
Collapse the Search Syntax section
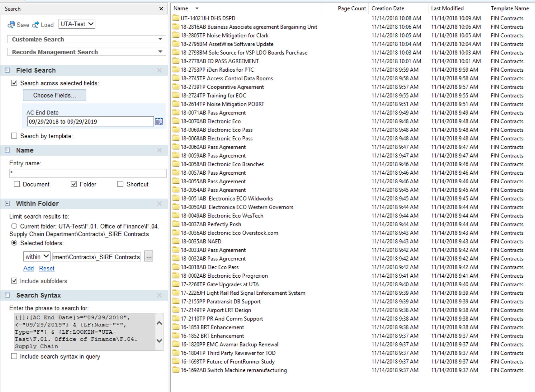[x=8, y=295]
